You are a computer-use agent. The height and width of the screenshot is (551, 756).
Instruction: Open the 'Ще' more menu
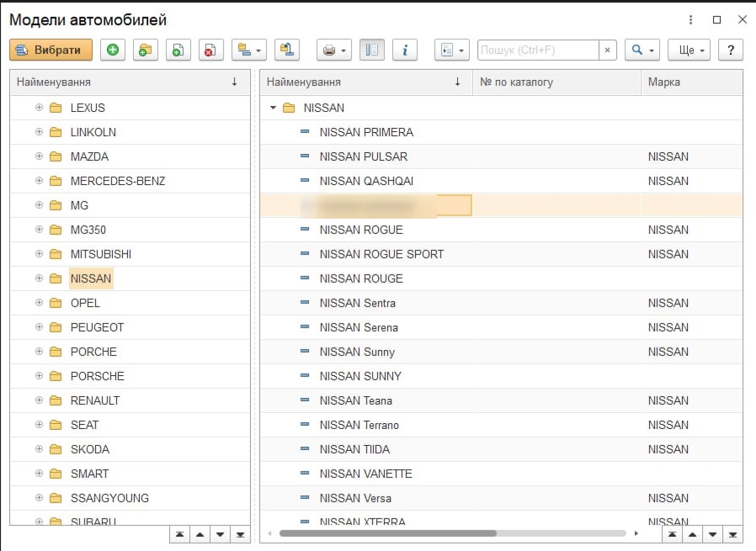(x=689, y=50)
